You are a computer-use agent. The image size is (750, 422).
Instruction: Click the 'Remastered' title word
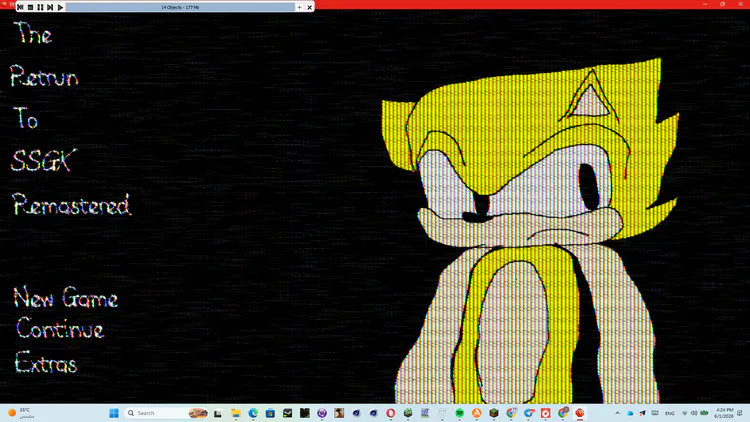[71, 204]
